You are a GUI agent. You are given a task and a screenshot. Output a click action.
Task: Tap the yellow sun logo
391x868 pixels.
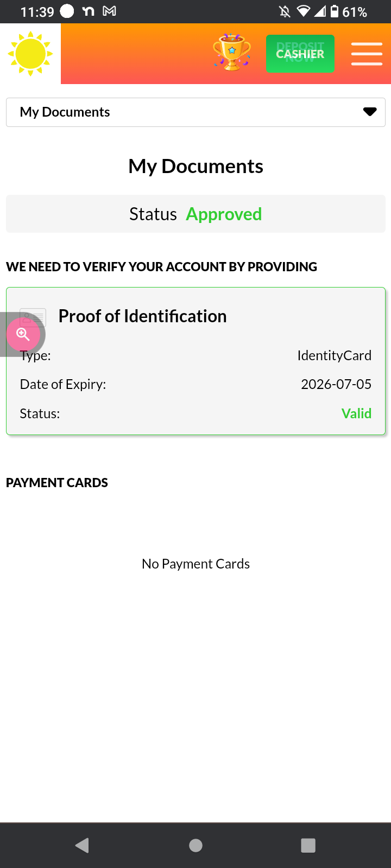click(30, 54)
